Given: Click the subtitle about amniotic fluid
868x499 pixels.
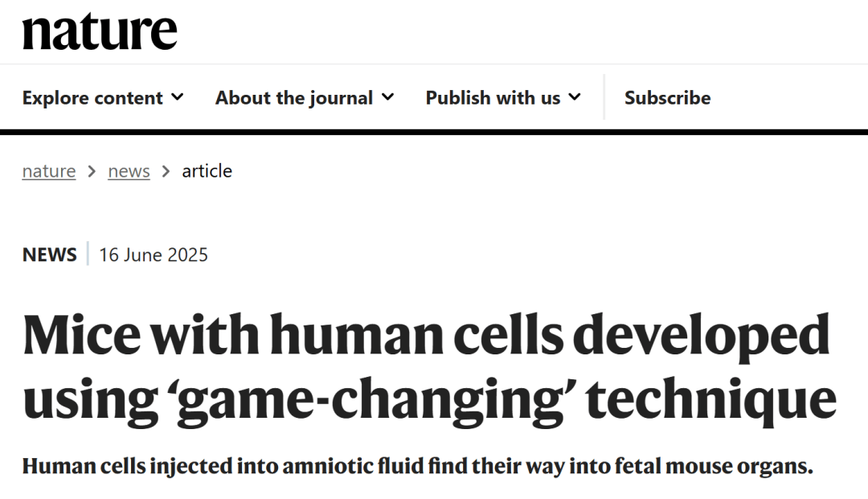Looking at the screenshot, I should pyautogui.click(x=418, y=466).
